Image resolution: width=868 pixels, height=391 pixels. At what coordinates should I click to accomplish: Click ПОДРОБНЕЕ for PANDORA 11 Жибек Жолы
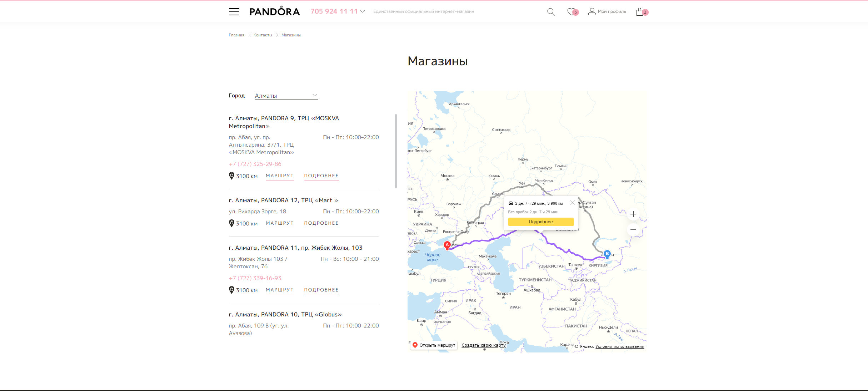321,290
